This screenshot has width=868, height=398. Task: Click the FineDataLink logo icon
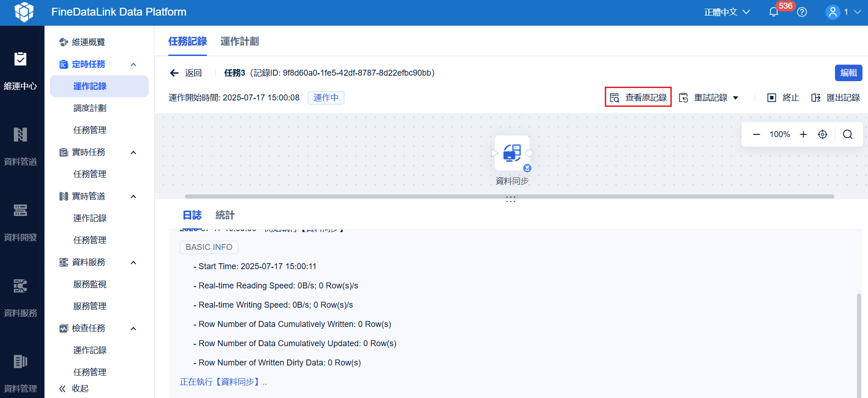(24, 12)
